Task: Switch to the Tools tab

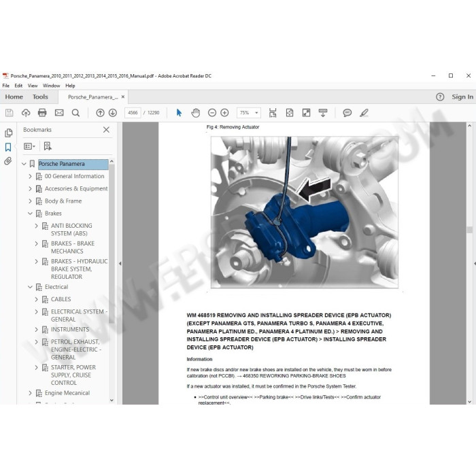Action: (x=40, y=97)
